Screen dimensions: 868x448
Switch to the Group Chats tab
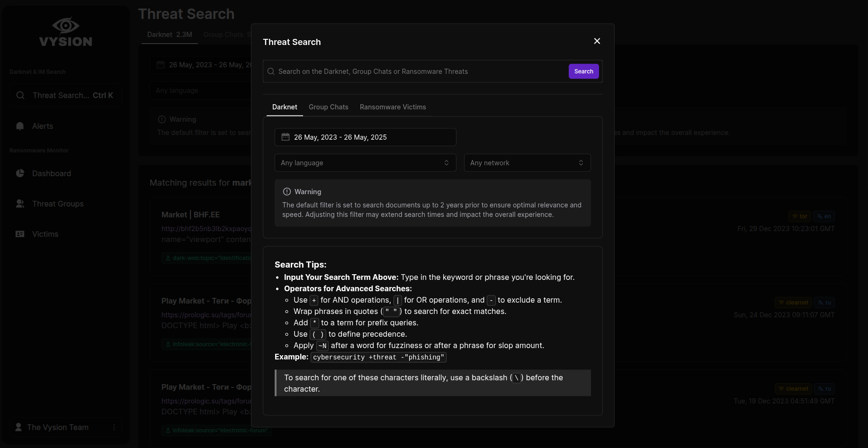click(328, 107)
